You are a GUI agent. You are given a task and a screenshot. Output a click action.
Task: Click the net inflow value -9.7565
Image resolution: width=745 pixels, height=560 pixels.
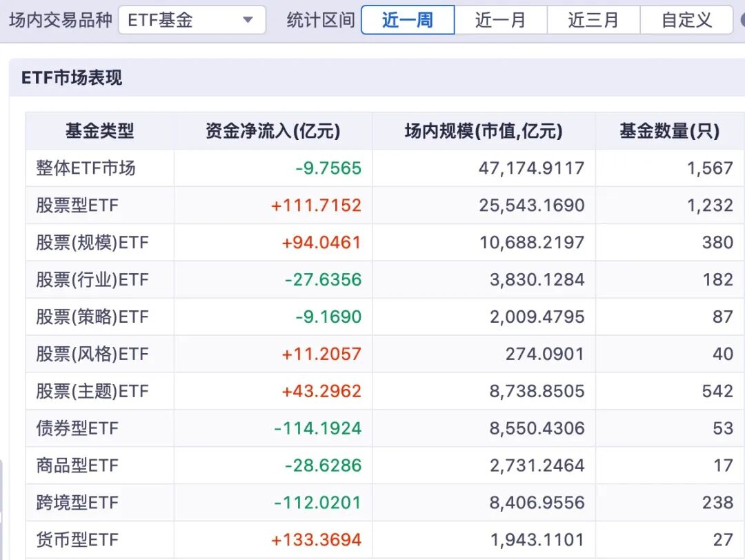328,168
